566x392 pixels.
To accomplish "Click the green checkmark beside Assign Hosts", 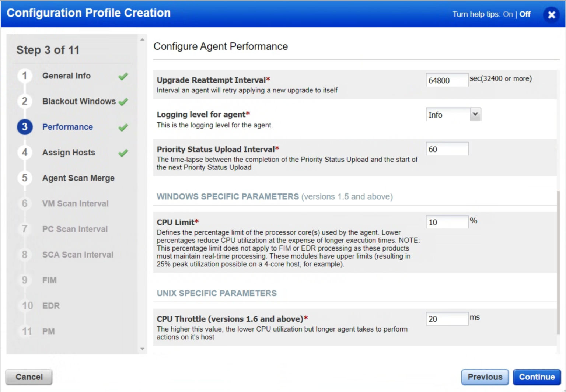I will 123,153.
